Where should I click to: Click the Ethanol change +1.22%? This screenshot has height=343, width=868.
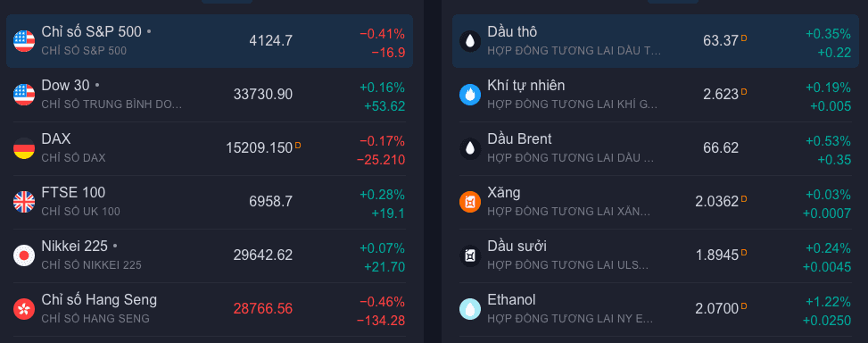[x=828, y=302]
